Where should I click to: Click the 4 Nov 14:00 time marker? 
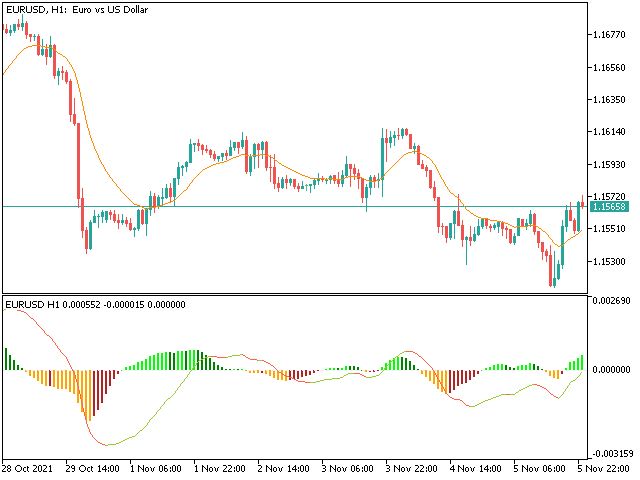coord(477,468)
